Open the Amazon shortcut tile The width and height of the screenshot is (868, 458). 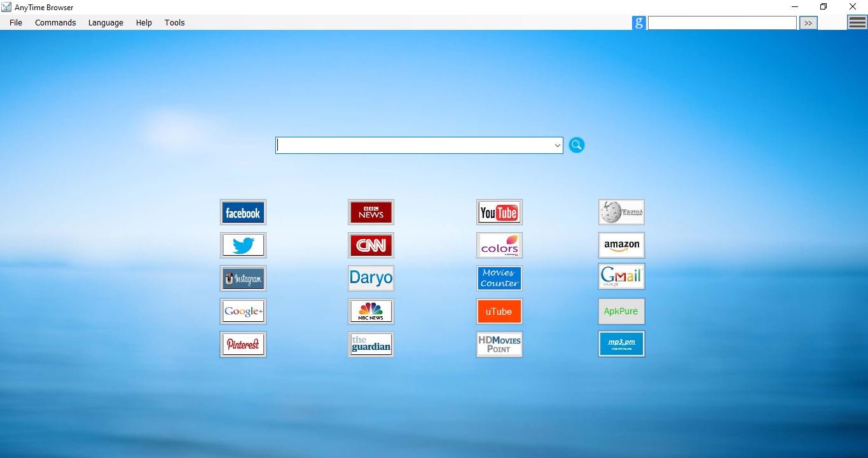tap(622, 245)
